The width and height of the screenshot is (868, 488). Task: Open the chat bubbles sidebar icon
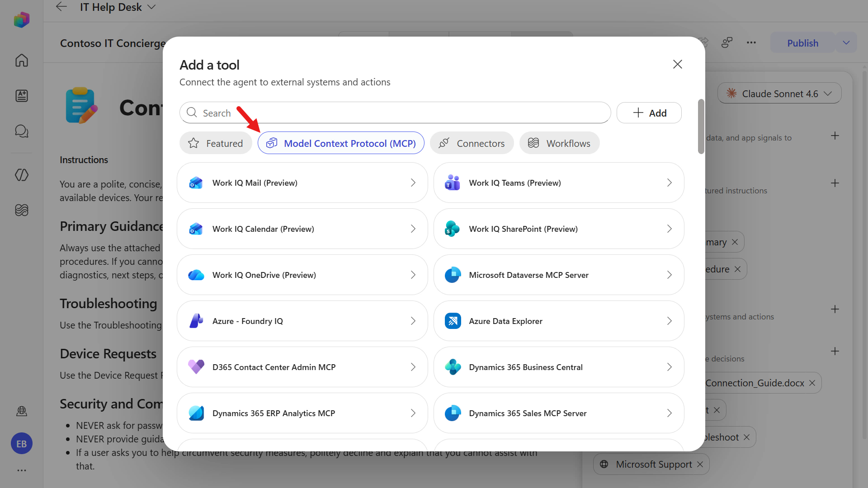tap(22, 131)
